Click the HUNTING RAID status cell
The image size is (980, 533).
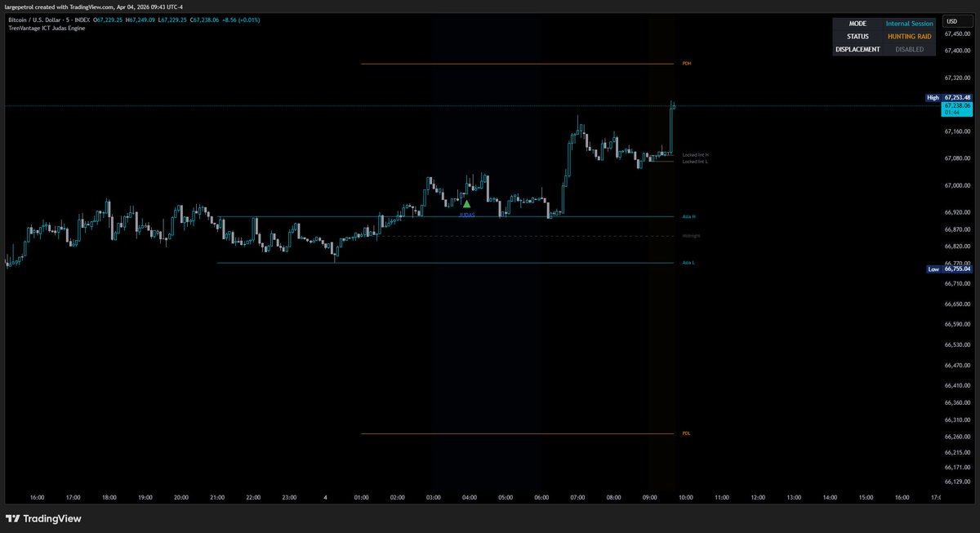[909, 37]
